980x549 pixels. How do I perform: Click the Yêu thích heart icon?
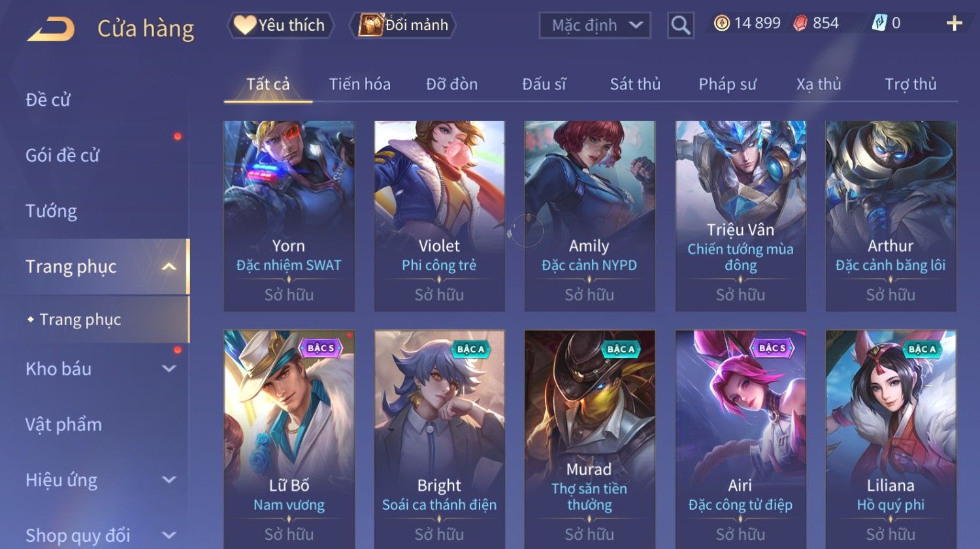tap(244, 25)
